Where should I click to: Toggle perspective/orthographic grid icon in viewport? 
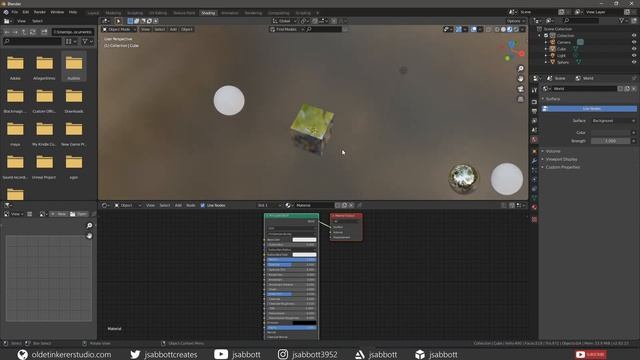tap(520, 99)
